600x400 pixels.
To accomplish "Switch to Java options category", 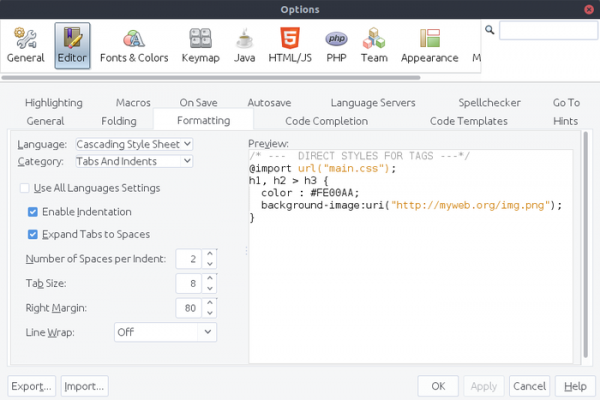I will coord(244,46).
